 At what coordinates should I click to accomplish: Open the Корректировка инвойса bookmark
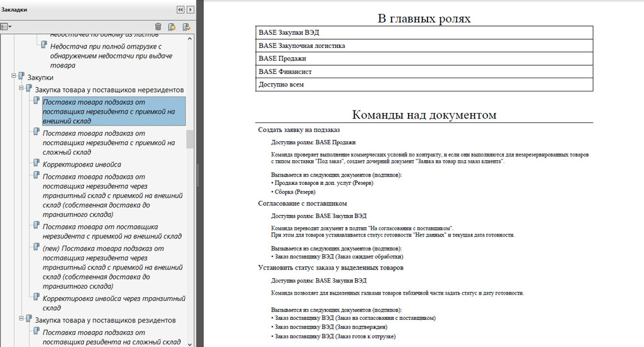tap(81, 164)
